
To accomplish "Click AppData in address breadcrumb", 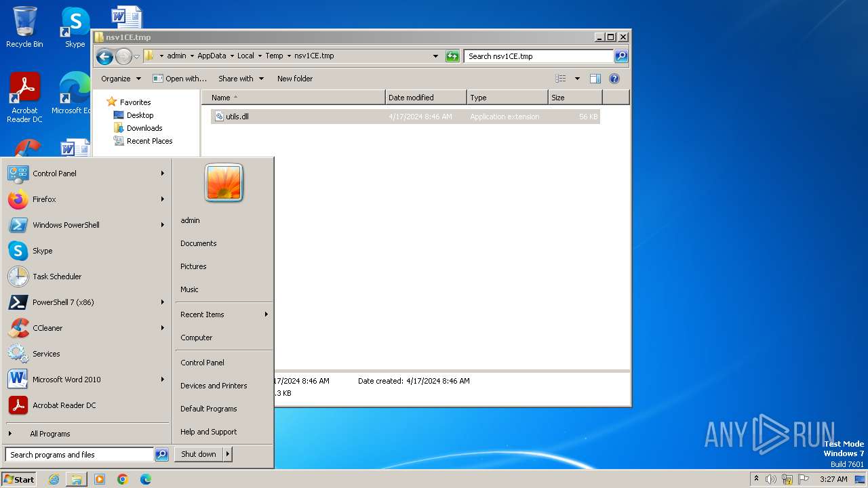I will click(212, 56).
